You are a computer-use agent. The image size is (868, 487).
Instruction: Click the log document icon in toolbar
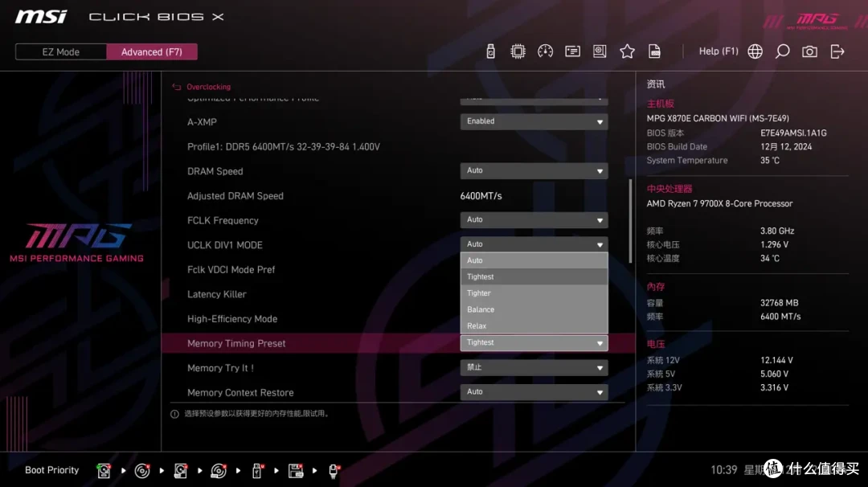[x=654, y=51]
